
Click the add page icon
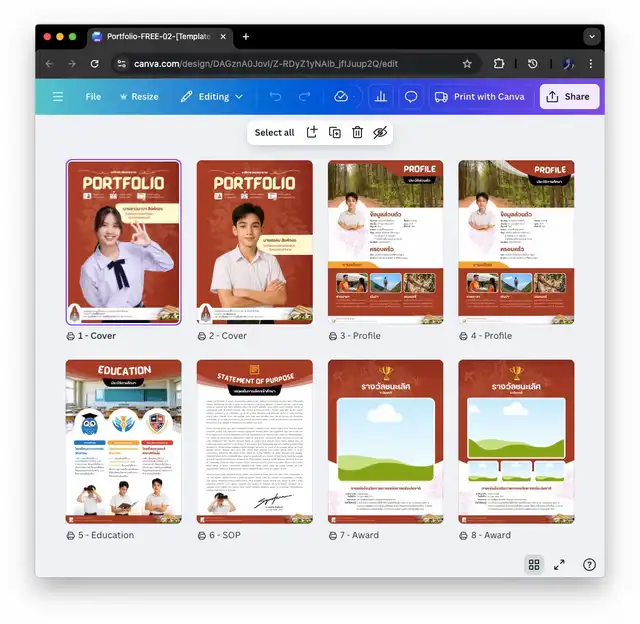point(312,132)
